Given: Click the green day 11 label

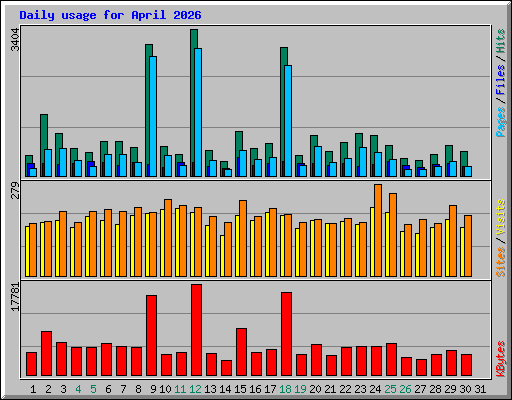Looking at the screenshot, I should pyautogui.click(x=180, y=389).
